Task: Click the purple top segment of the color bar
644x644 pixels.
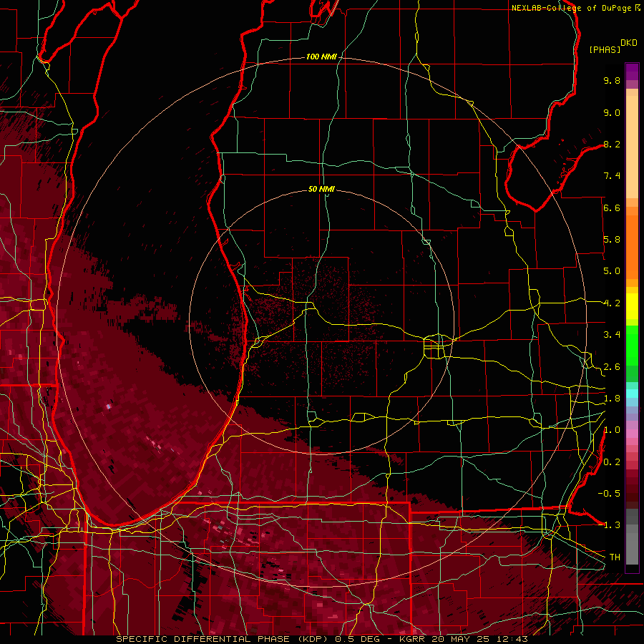Action: coord(632,72)
